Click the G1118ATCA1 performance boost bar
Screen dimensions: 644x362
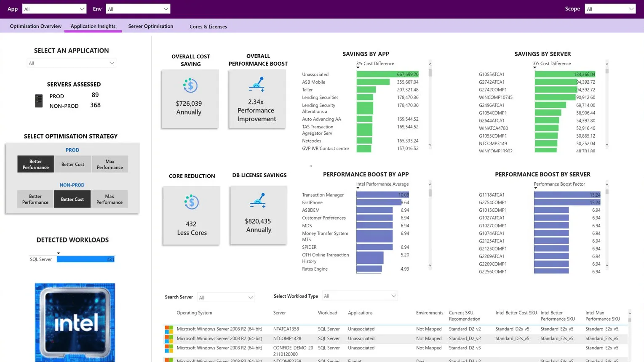point(567,195)
